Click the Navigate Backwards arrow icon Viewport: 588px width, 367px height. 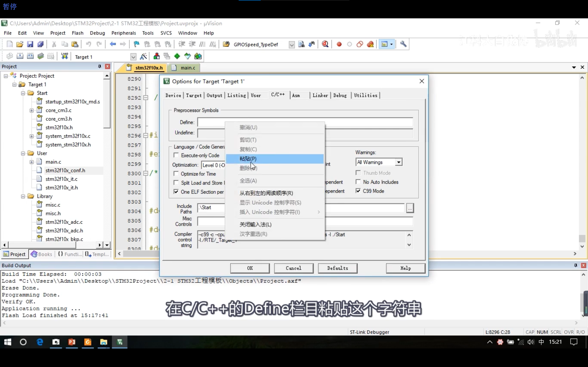[113, 44]
